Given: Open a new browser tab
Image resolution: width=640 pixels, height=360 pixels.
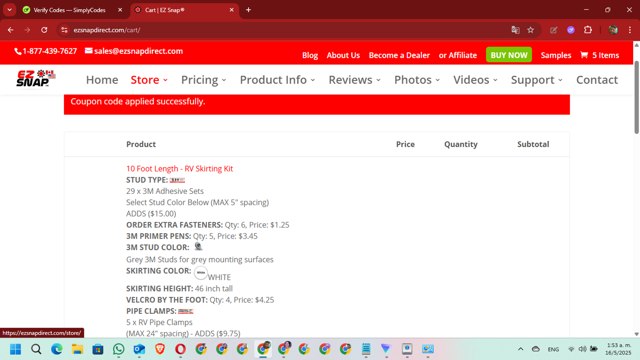Looking at the screenshot, I should tap(248, 10).
